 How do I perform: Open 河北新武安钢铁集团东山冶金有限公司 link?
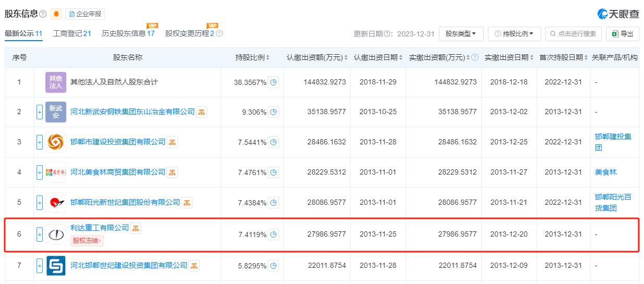133,112
